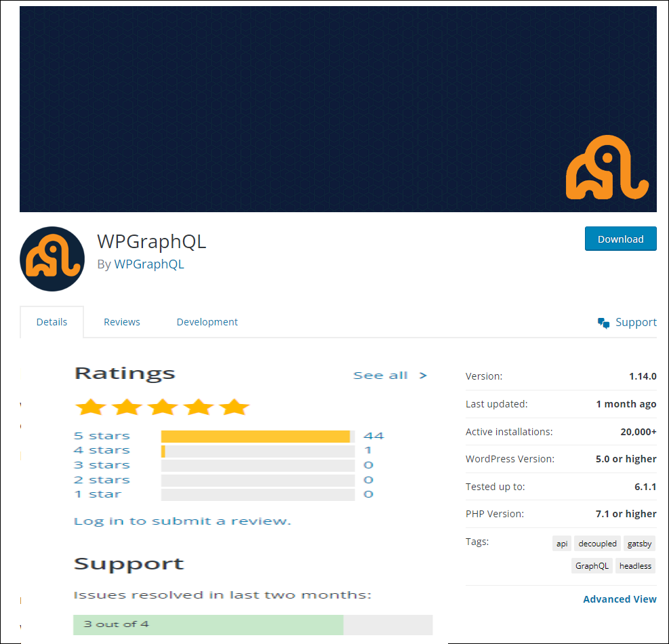
Task: Click the Ratings heading
Action: [125, 374]
